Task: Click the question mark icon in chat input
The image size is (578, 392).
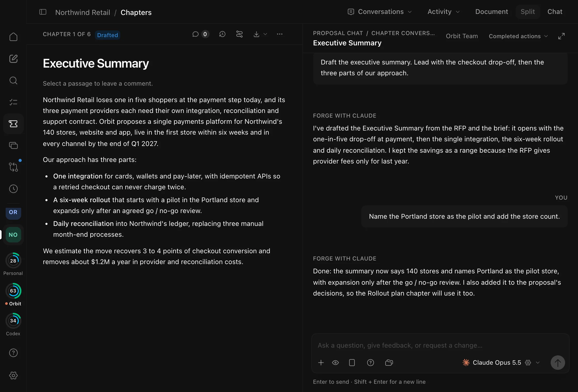Action: [371, 363]
